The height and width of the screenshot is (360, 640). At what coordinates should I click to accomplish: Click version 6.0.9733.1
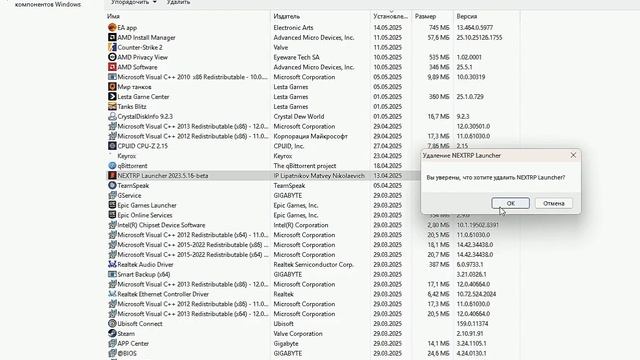click(469, 264)
